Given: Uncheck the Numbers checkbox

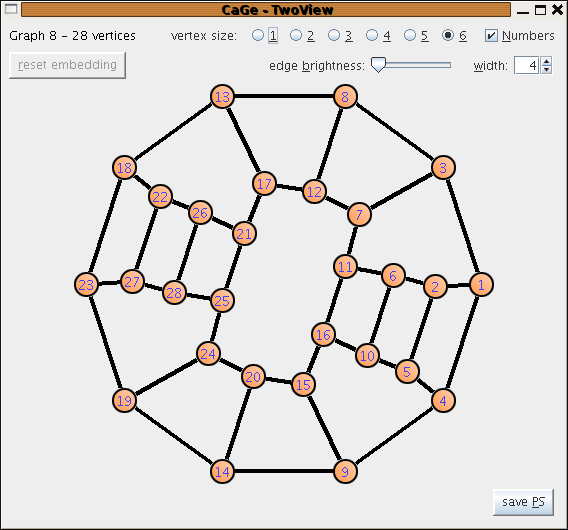Looking at the screenshot, I should pyautogui.click(x=519, y=36).
